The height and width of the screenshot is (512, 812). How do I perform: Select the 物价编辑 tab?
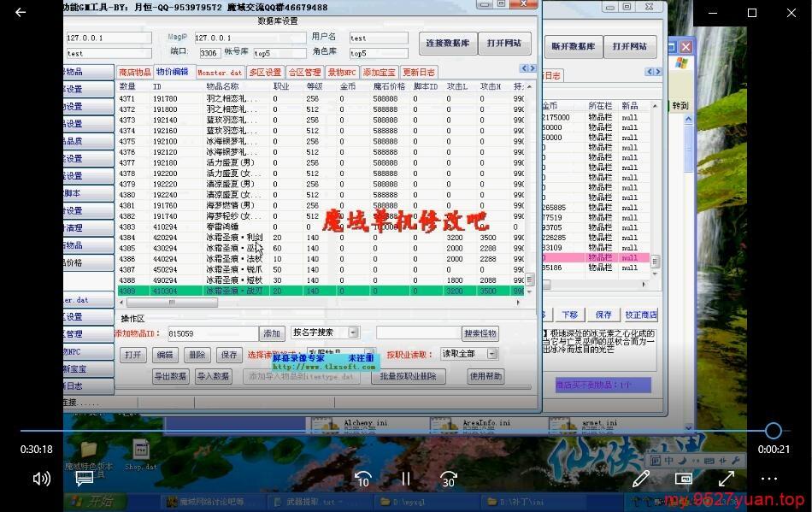(x=173, y=72)
